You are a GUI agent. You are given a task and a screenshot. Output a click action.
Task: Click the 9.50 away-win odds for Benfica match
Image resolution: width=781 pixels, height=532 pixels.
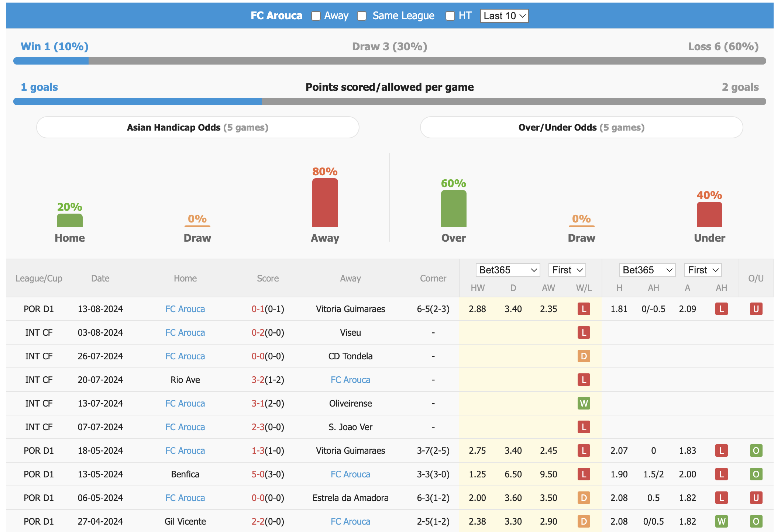(x=548, y=474)
